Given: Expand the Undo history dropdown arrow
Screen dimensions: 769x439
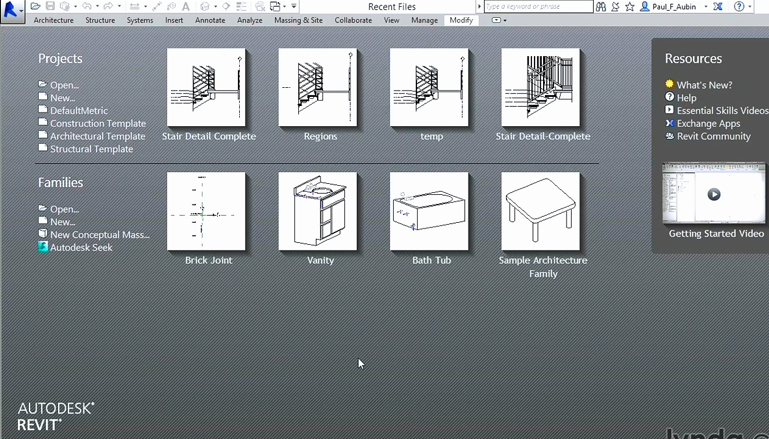Looking at the screenshot, I should [97, 6].
